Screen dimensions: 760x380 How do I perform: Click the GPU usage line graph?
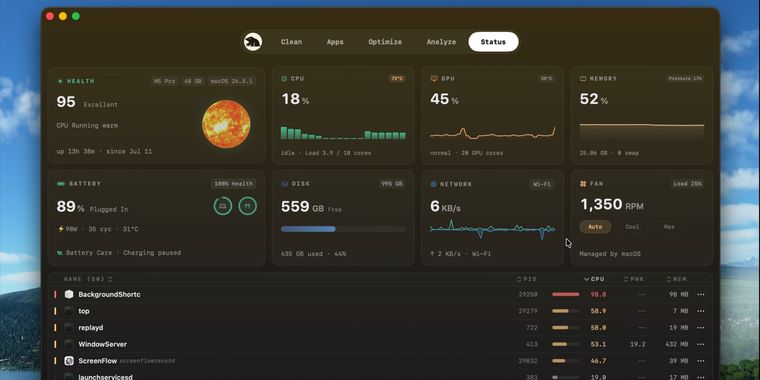(x=492, y=133)
